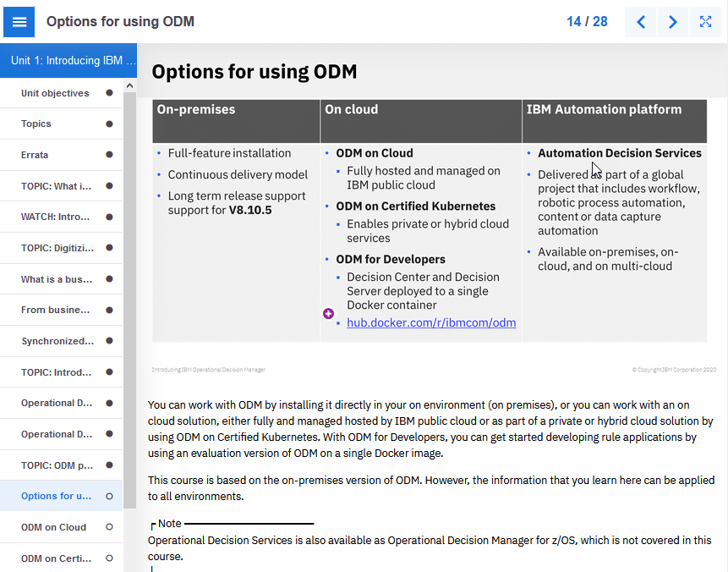
Task: Click the purple plus hotspot icon
Action: point(328,314)
